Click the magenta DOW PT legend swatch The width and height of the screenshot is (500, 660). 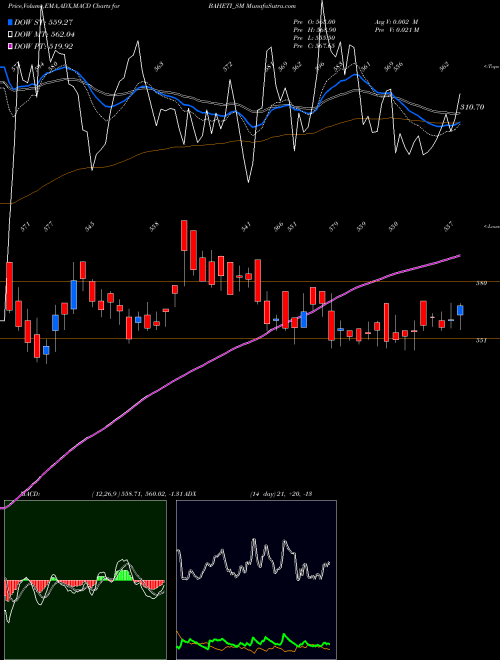10,46
